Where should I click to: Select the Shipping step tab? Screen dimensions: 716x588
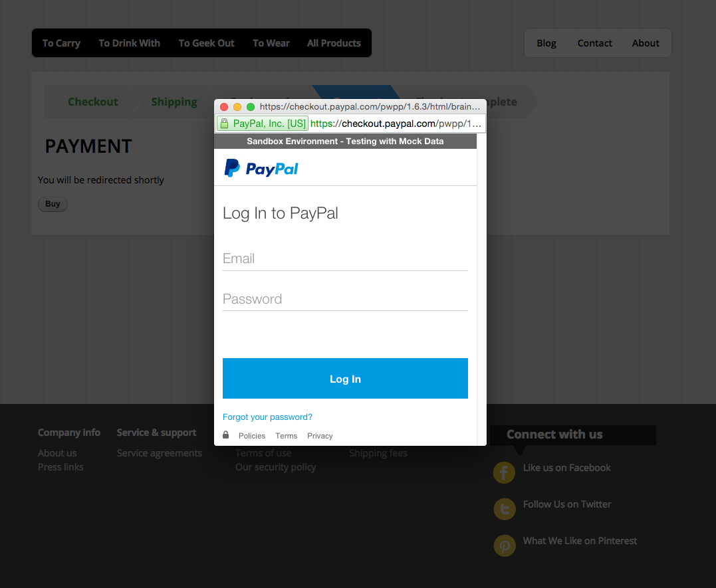point(174,102)
